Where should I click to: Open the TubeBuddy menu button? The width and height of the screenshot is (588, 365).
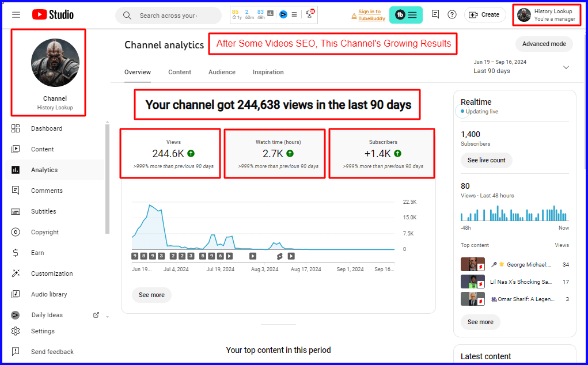tap(405, 15)
